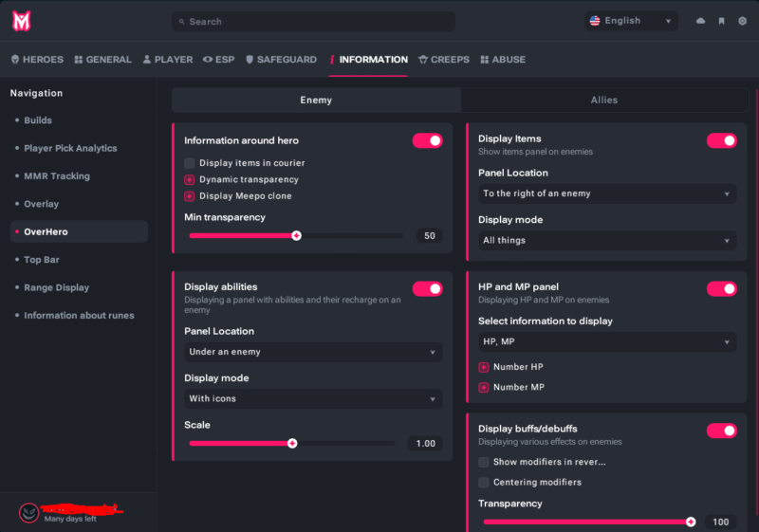Open the HP, MP selection dropdown

(x=607, y=342)
